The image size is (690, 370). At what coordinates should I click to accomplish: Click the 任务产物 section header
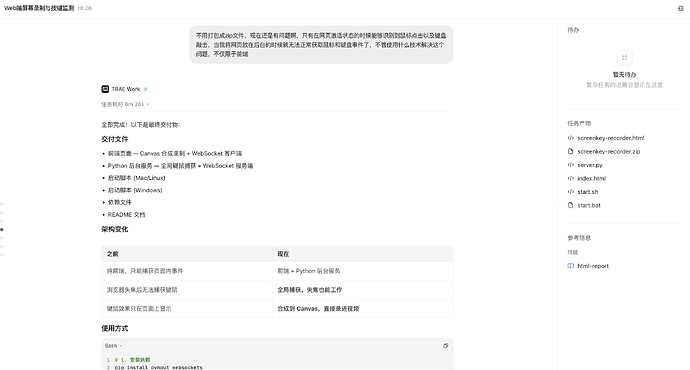tap(579, 123)
